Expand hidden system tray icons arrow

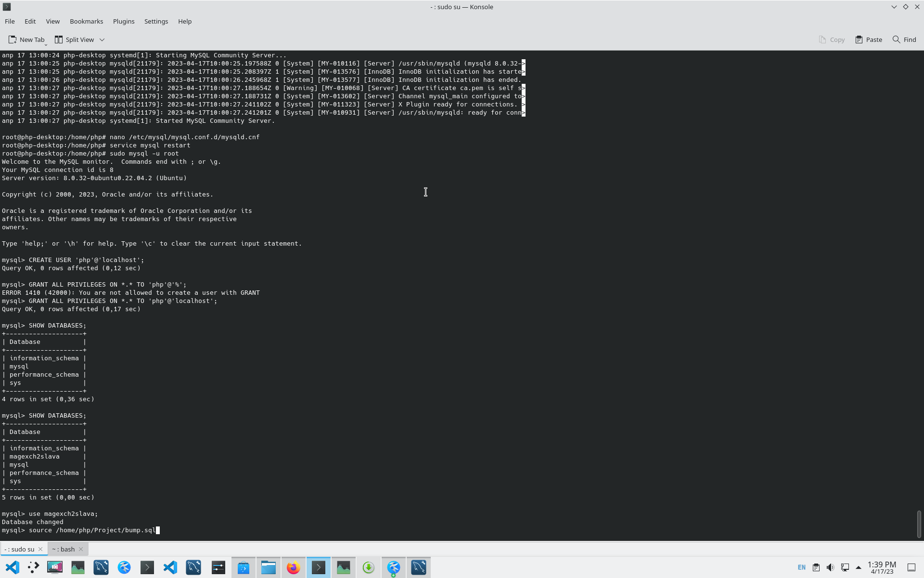[859, 567]
